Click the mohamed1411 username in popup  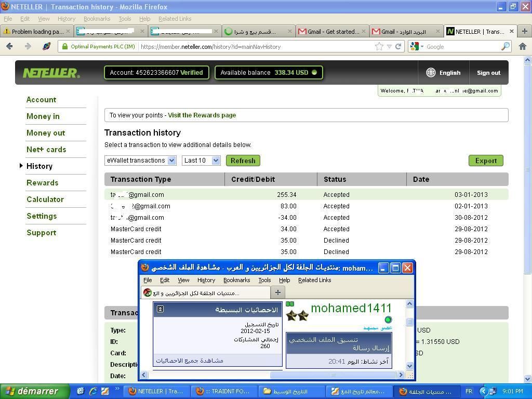pyautogui.click(x=351, y=308)
